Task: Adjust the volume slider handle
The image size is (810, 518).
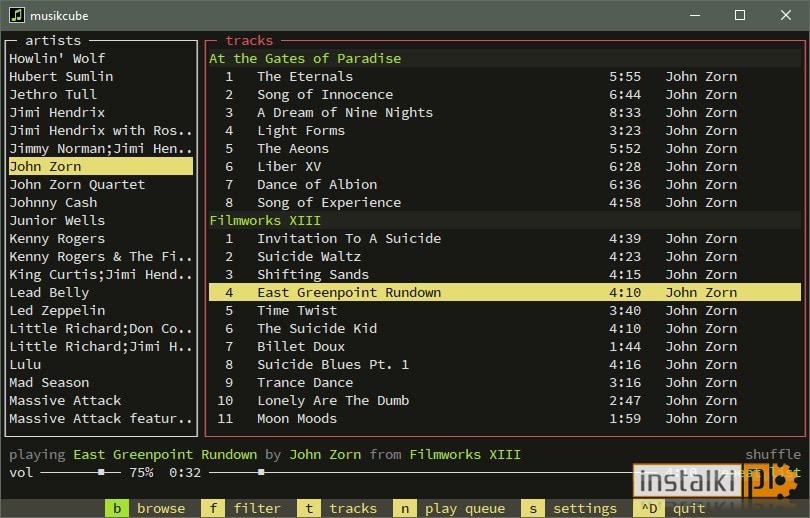Action: click(x=101, y=472)
